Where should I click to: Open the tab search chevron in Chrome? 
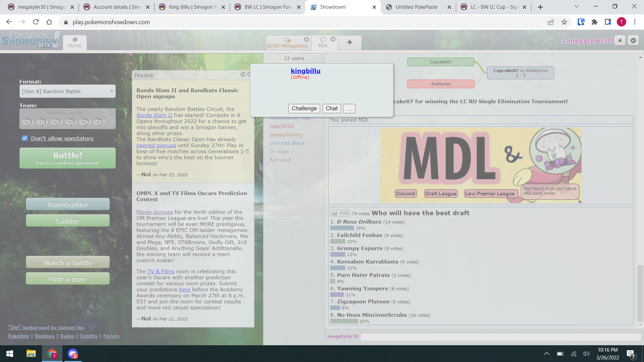577,6
